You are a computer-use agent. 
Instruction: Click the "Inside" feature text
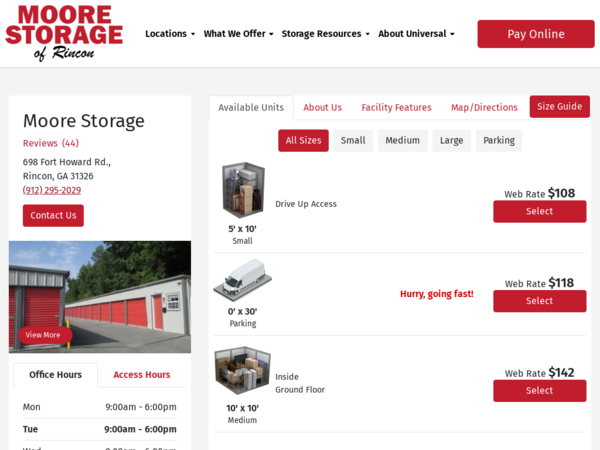tap(287, 377)
